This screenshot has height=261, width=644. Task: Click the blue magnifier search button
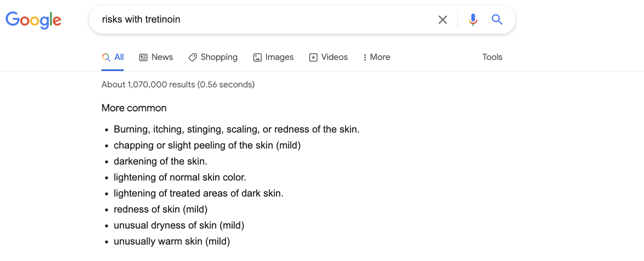pyautogui.click(x=497, y=20)
